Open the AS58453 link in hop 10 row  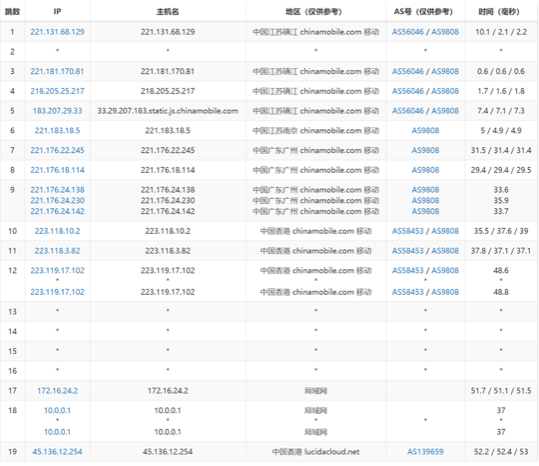pyautogui.click(x=408, y=231)
